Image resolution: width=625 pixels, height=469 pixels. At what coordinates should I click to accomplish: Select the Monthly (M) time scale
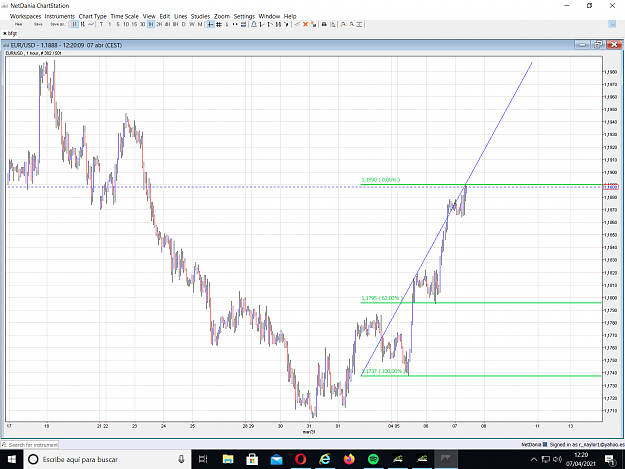tap(200, 24)
